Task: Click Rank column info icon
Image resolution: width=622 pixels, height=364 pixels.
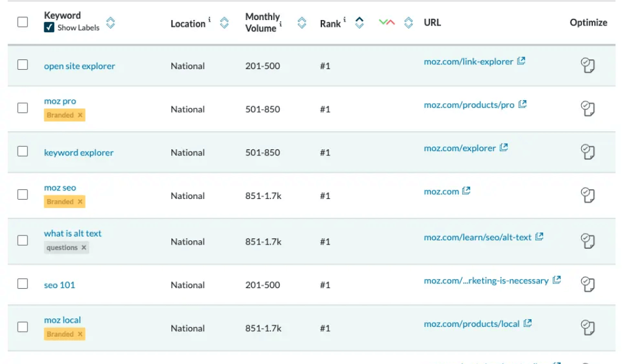Action: click(344, 19)
